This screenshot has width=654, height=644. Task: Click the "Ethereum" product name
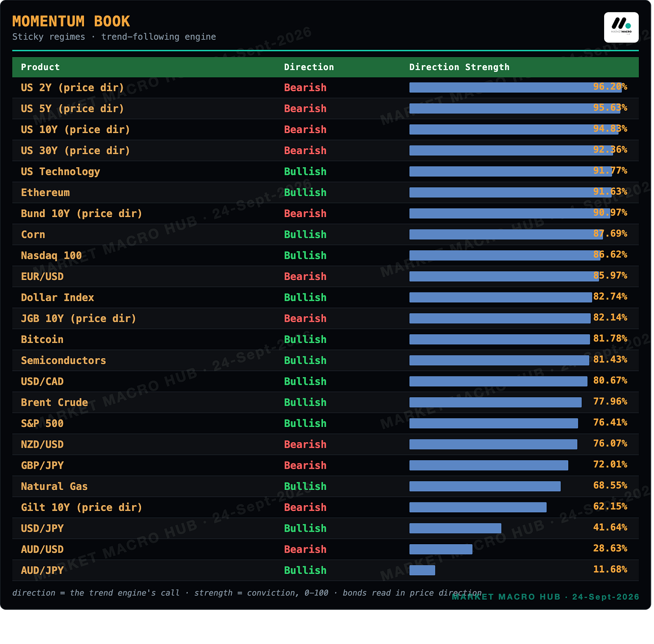[45, 193]
